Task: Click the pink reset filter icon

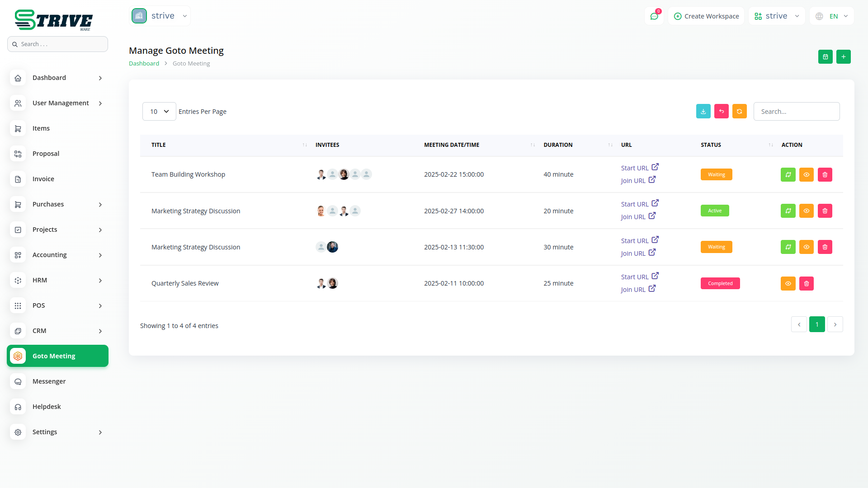Action: pyautogui.click(x=721, y=112)
